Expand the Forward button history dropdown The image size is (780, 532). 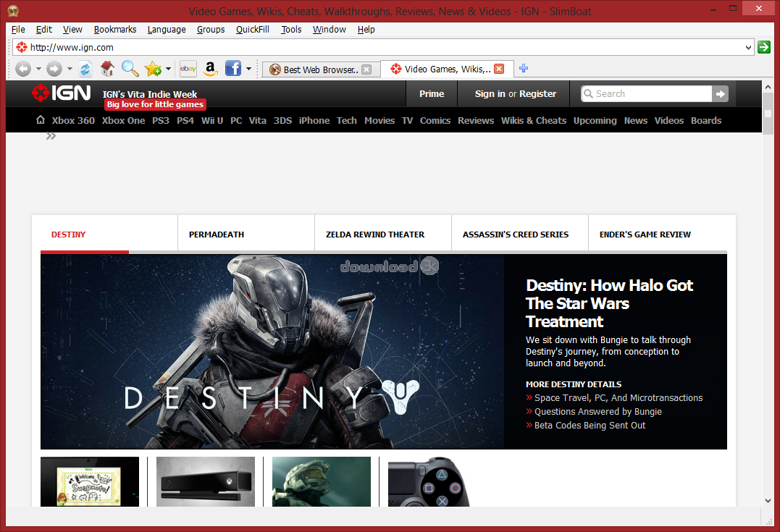point(70,69)
